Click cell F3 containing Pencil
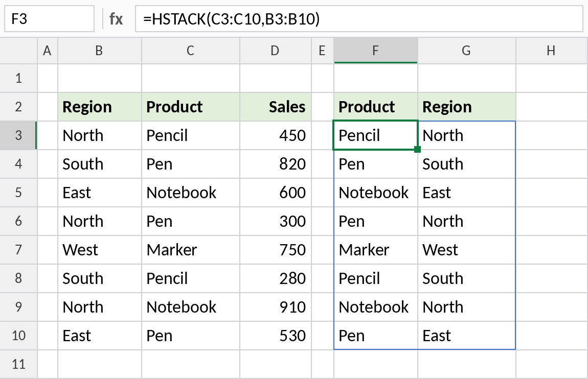The image size is (588, 379). [x=375, y=135]
